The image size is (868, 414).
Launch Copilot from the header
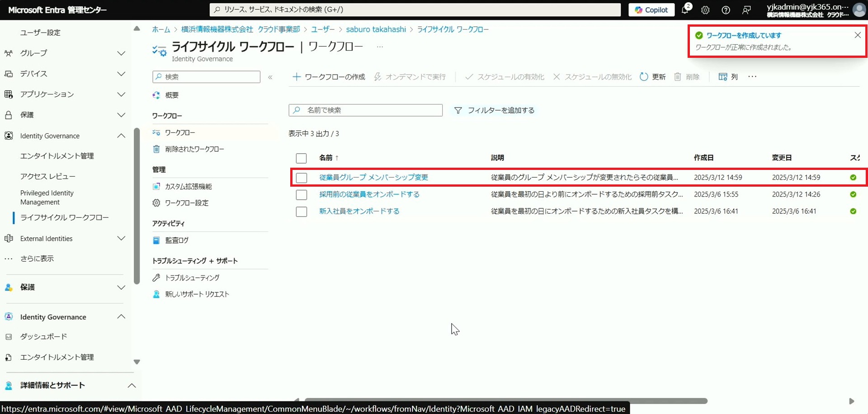coord(651,10)
